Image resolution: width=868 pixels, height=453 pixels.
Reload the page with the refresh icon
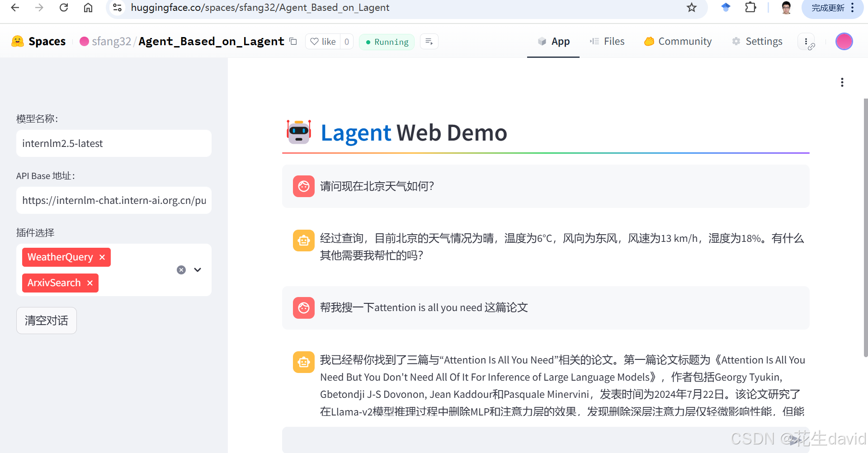pyautogui.click(x=64, y=7)
